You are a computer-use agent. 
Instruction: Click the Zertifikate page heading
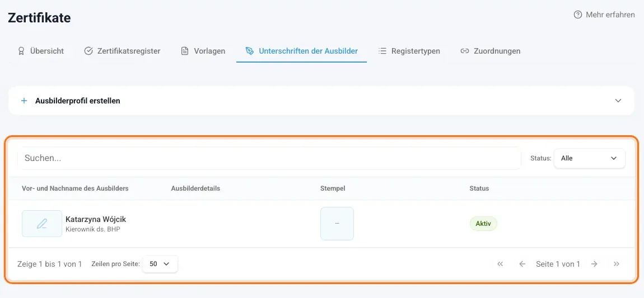coord(39,18)
